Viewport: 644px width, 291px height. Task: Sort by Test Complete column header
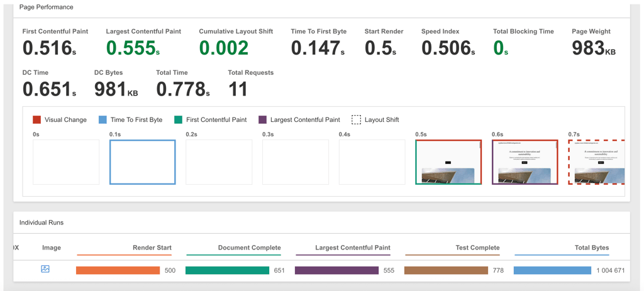[x=478, y=248]
